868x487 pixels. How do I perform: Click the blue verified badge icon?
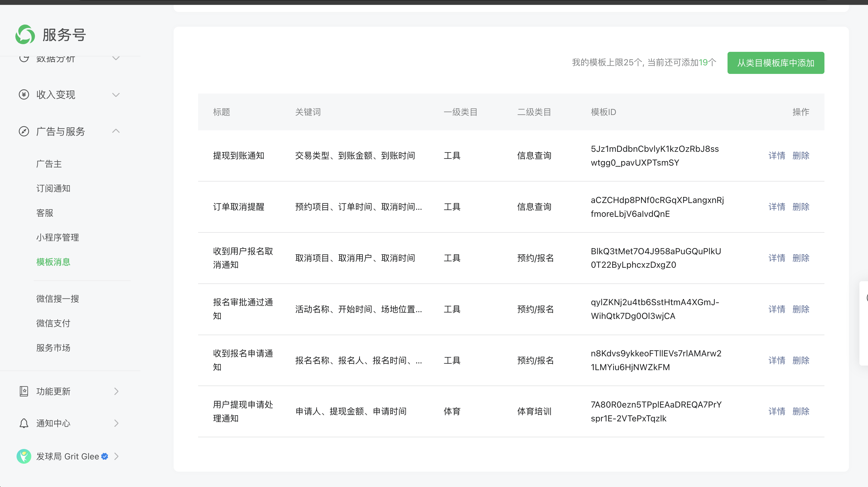[105, 456]
